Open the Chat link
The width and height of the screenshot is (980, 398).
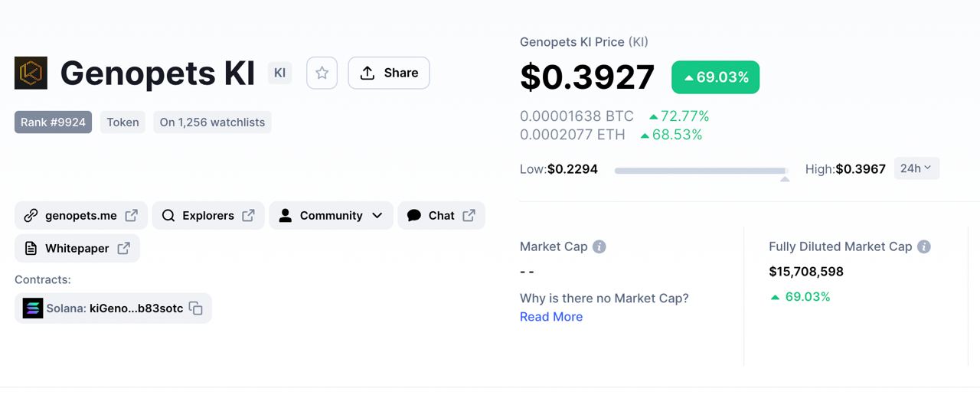click(x=441, y=216)
